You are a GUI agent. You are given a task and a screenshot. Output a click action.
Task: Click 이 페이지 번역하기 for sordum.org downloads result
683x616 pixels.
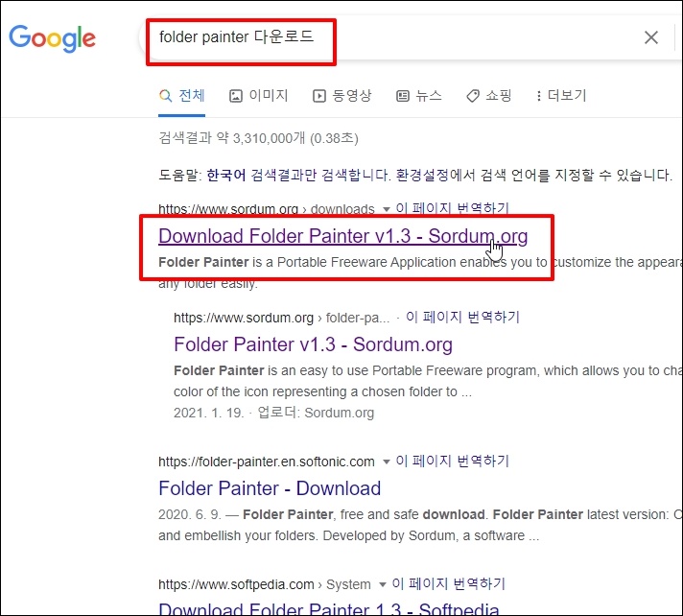pyautogui.click(x=452, y=208)
